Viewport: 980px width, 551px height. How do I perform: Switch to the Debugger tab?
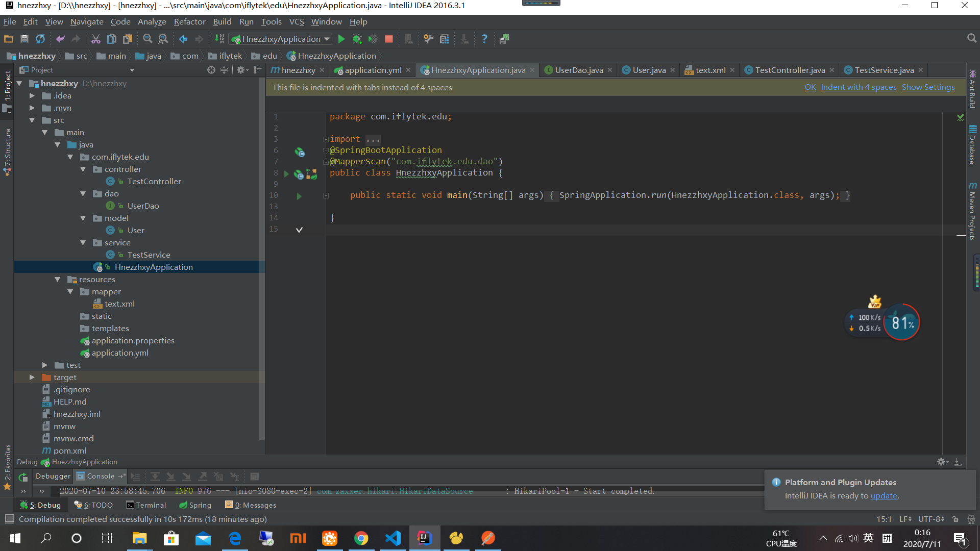[x=53, y=476]
